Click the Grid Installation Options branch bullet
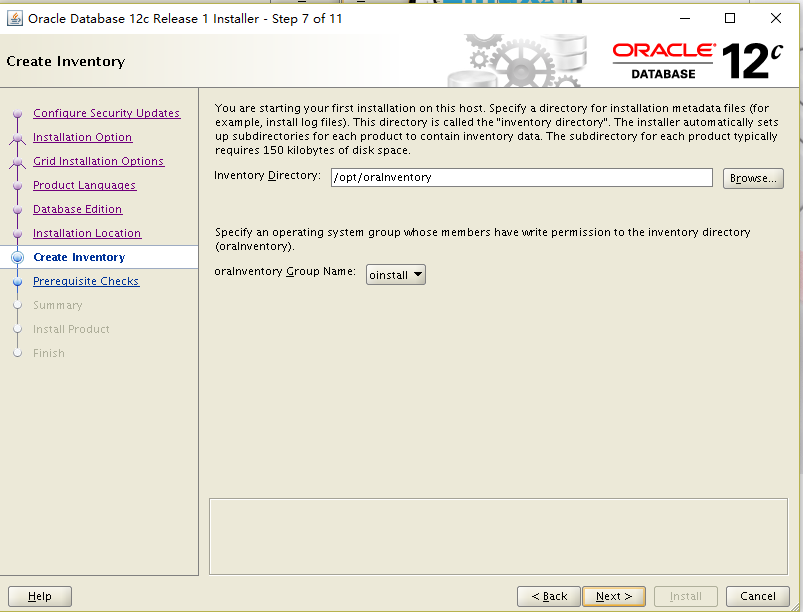Image resolution: width=803 pixels, height=612 pixels. [17, 162]
